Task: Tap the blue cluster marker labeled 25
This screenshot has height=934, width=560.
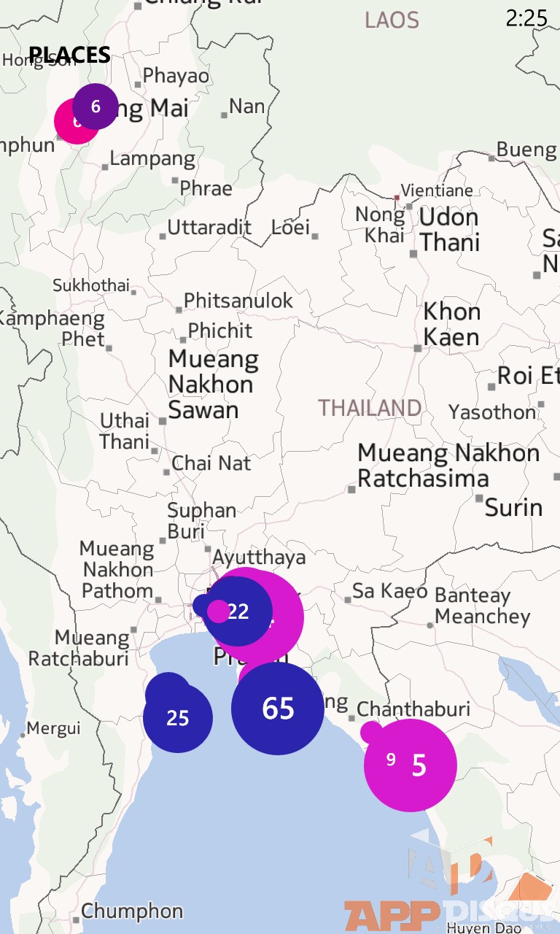Action: point(178,718)
